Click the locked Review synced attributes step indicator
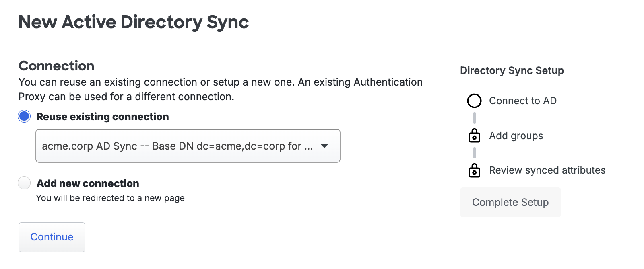Viewport: 644px width, 269px height. (x=475, y=170)
